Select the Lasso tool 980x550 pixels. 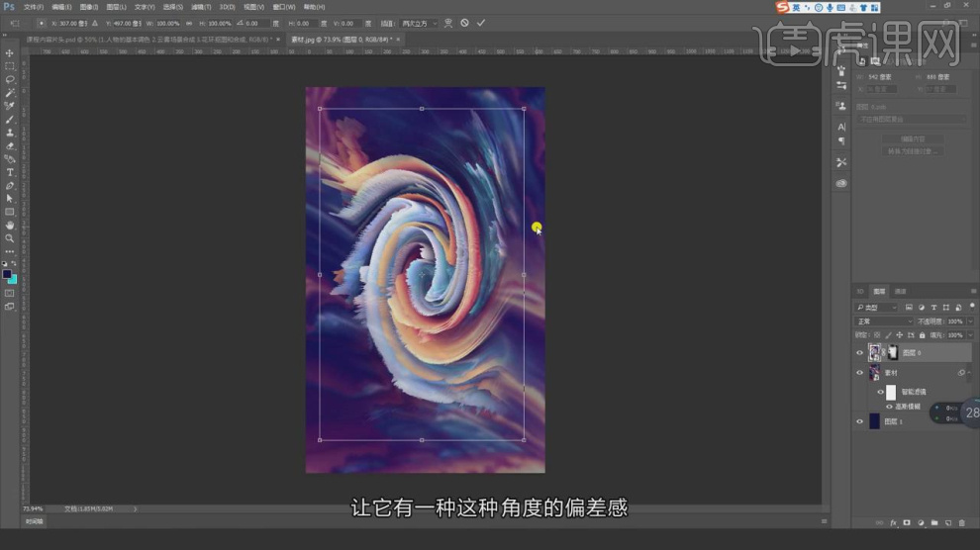point(9,79)
